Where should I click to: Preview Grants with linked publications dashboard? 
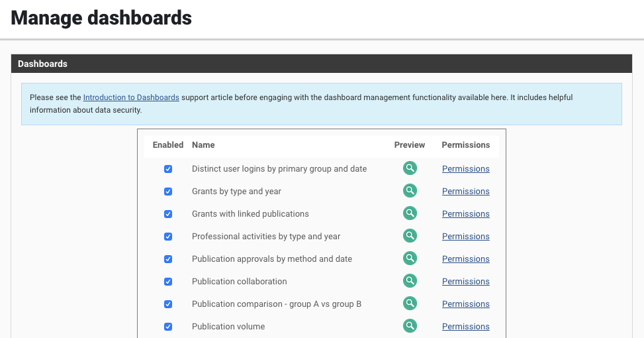coord(410,213)
